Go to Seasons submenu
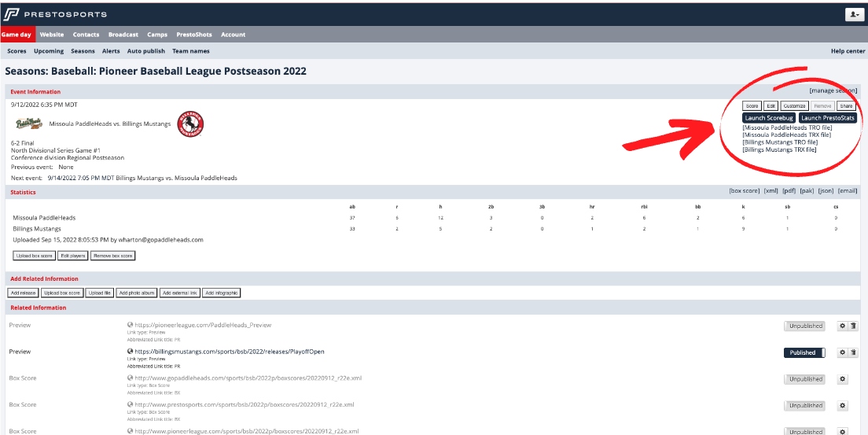 pos(83,51)
